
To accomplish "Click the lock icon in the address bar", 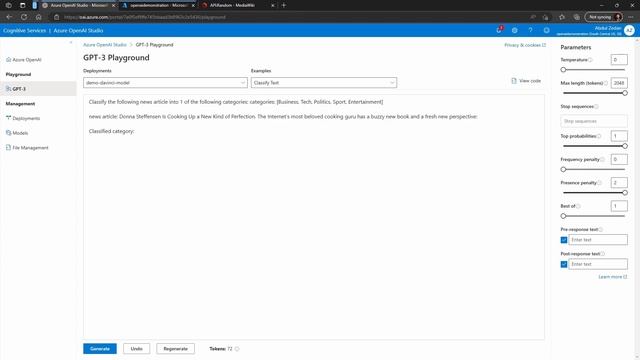I will pos(57,17).
